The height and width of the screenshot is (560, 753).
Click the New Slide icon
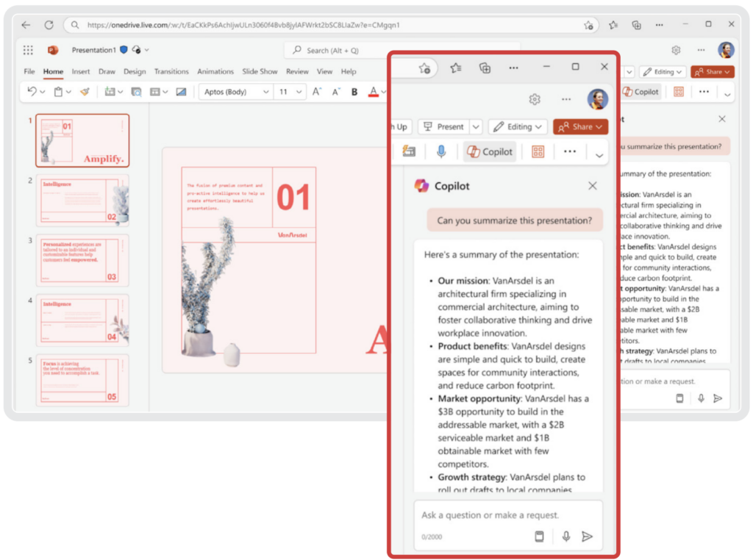point(110,92)
